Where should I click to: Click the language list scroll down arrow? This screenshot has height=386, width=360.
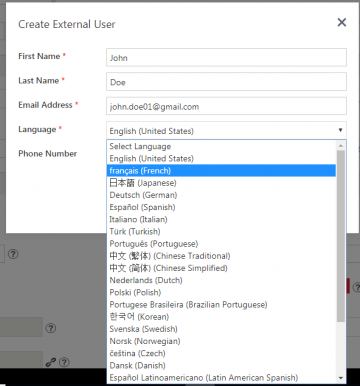pos(341,378)
